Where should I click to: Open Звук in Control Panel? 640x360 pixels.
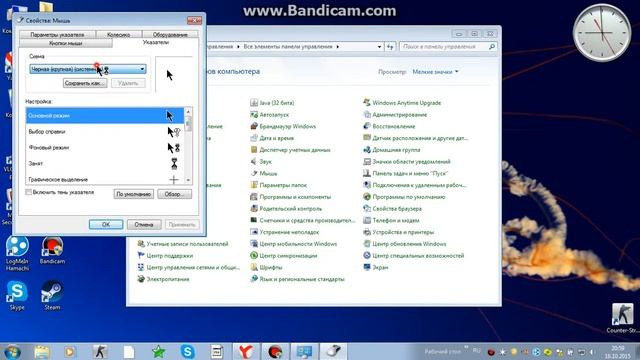pos(261,162)
